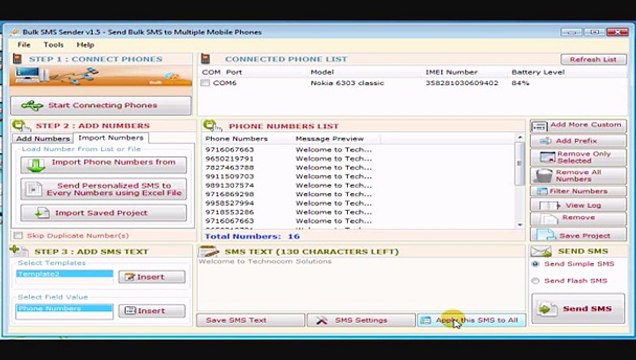The image size is (636, 360).
Task: Open the Help menu
Action: click(x=85, y=45)
